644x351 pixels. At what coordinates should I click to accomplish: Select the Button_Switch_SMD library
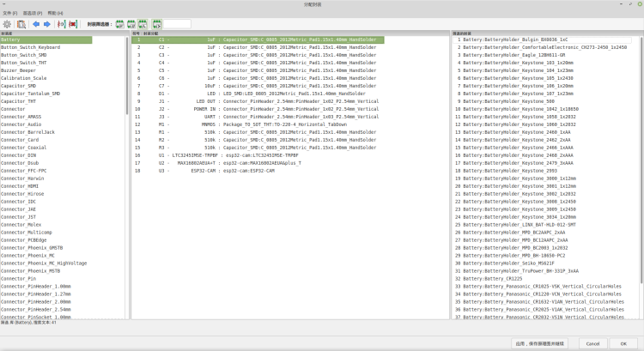(23, 55)
